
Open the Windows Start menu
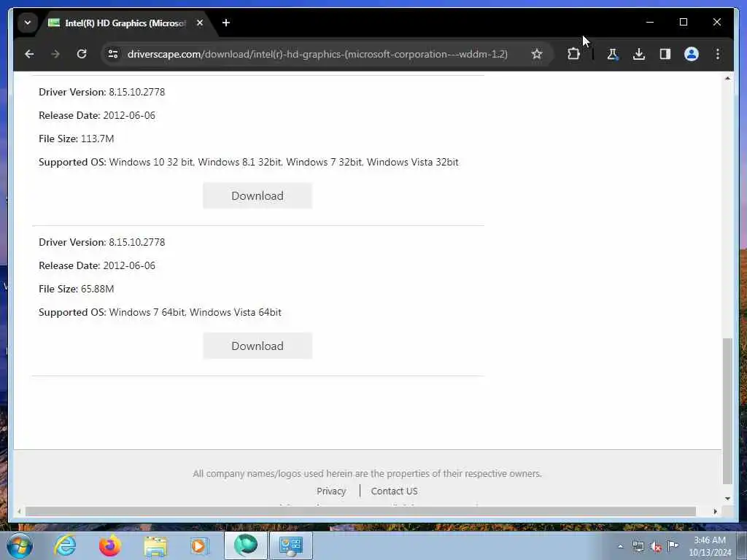click(20, 545)
